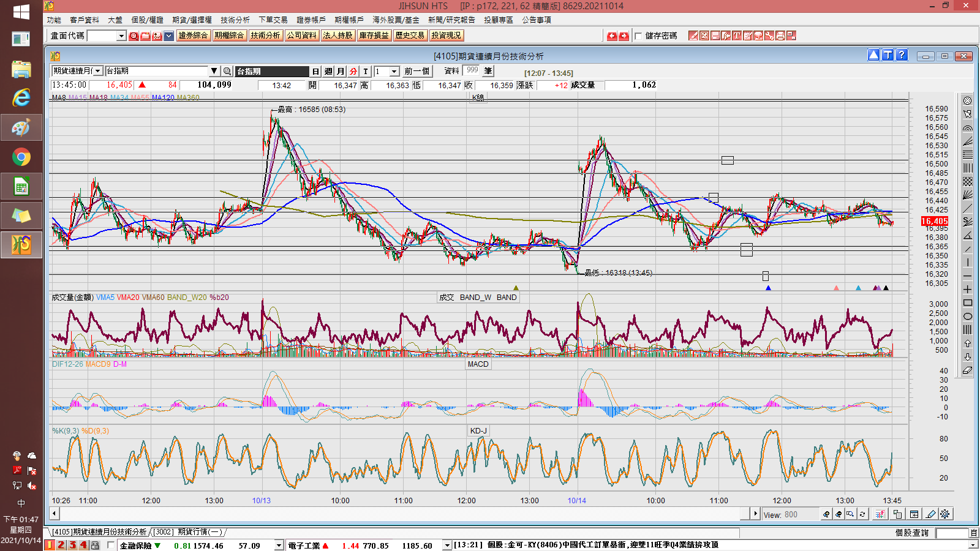This screenshot has height=551, width=980.
Task: Click the blue T icon in chart title bar
Action: (x=888, y=55)
